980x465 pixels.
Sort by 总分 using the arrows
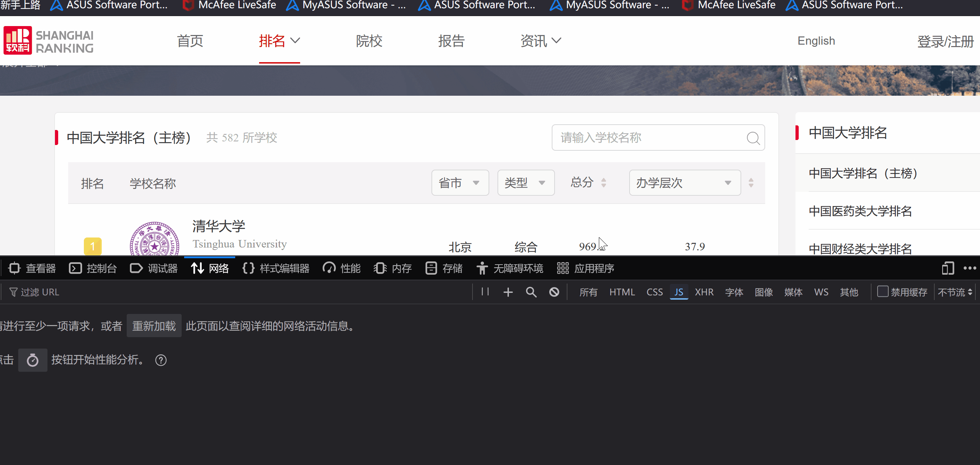click(x=603, y=183)
